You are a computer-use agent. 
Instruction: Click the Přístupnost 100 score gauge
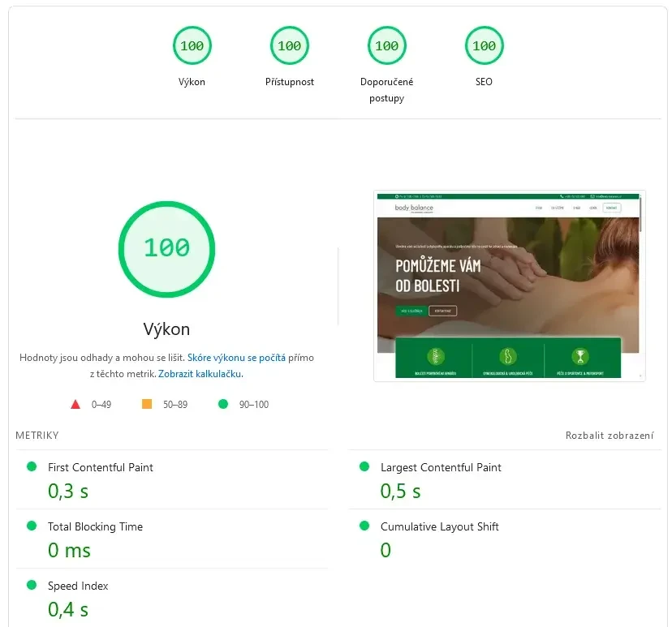point(289,46)
